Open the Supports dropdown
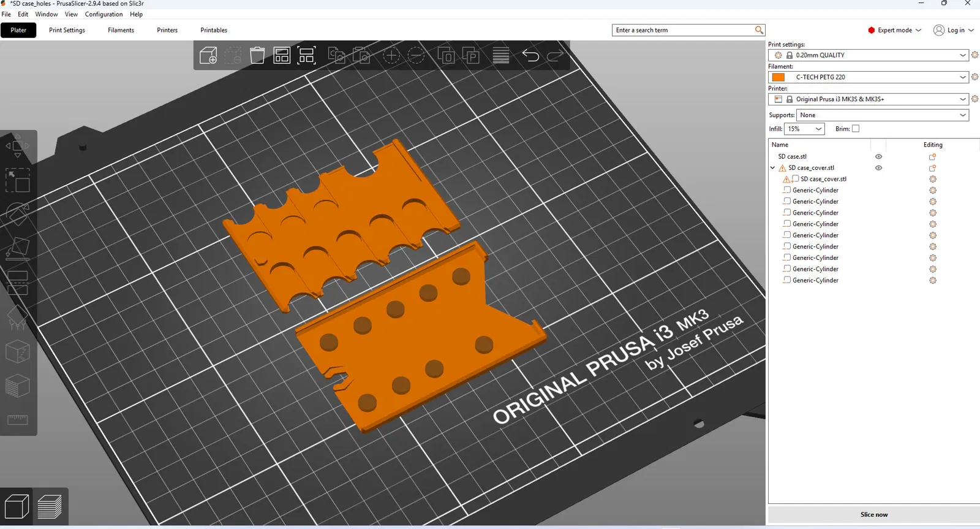Viewport: 980px width, 529px height. point(882,115)
